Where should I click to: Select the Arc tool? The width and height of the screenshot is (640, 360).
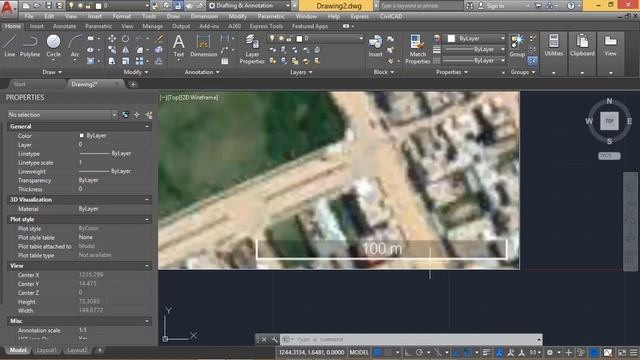pos(75,45)
